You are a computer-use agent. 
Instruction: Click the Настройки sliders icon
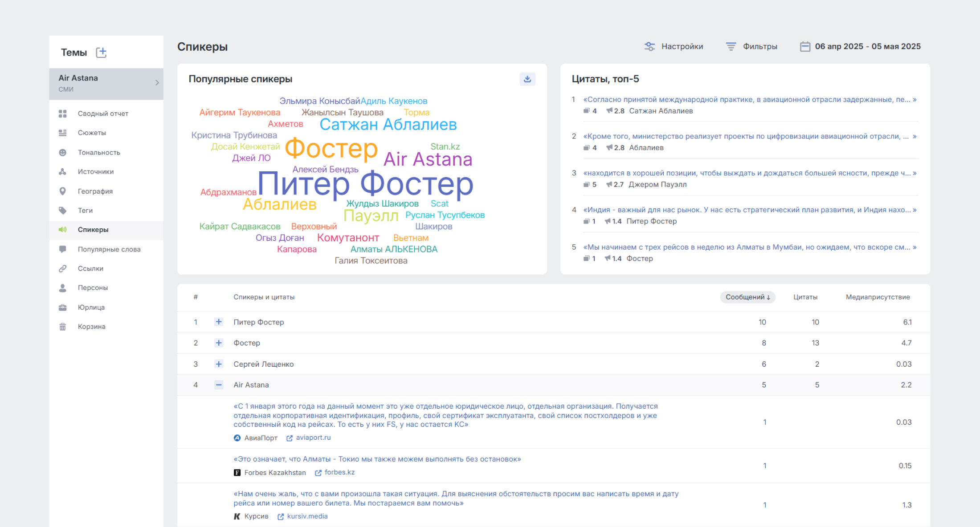(649, 46)
